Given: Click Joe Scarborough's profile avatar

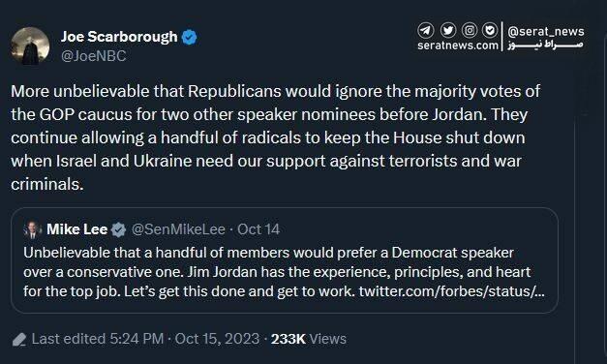Looking at the screenshot, I should [30, 45].
